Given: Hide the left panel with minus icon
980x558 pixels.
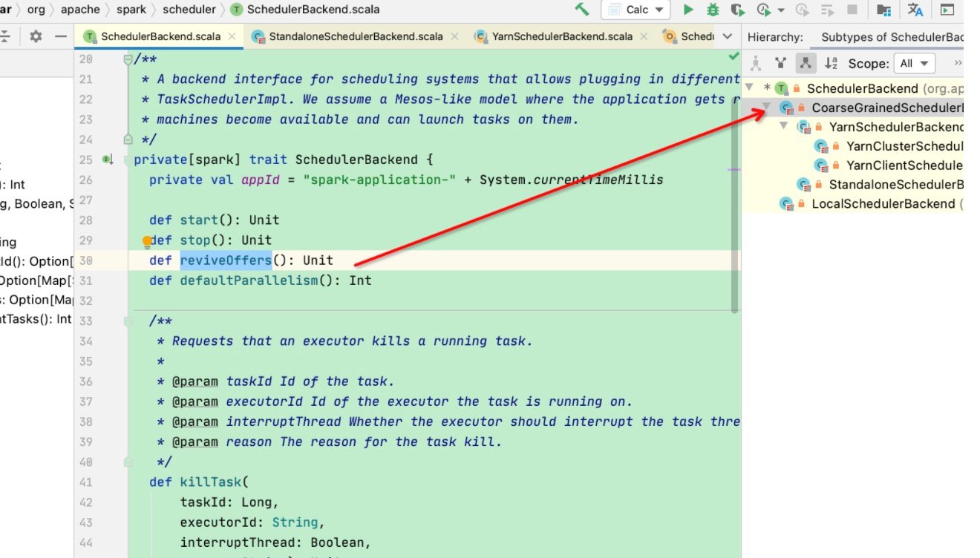Looking at the screenshot, I should point(61,37).
